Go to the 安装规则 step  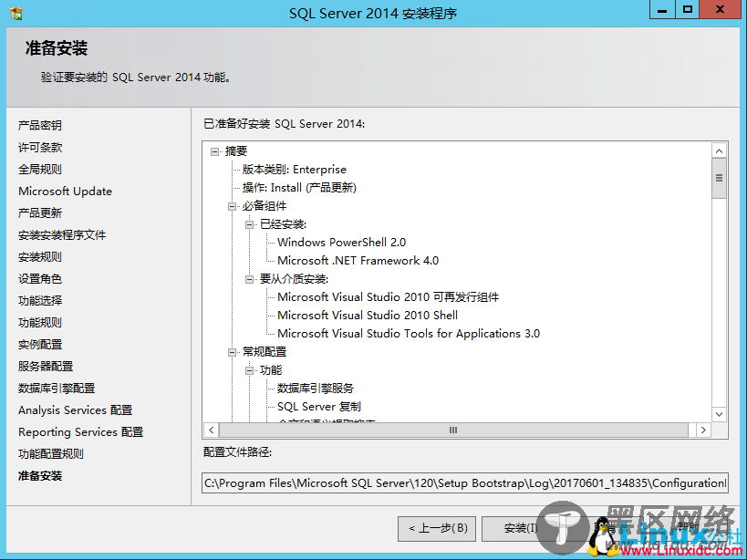[40, 256]
